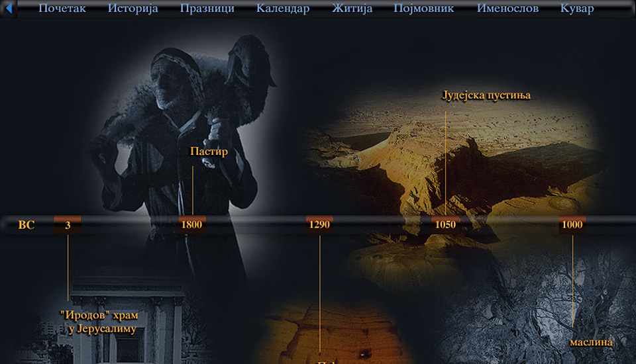Choose the 1050 timeline marker
Viewport: 636px width, 364px height.
pos(445,224)
